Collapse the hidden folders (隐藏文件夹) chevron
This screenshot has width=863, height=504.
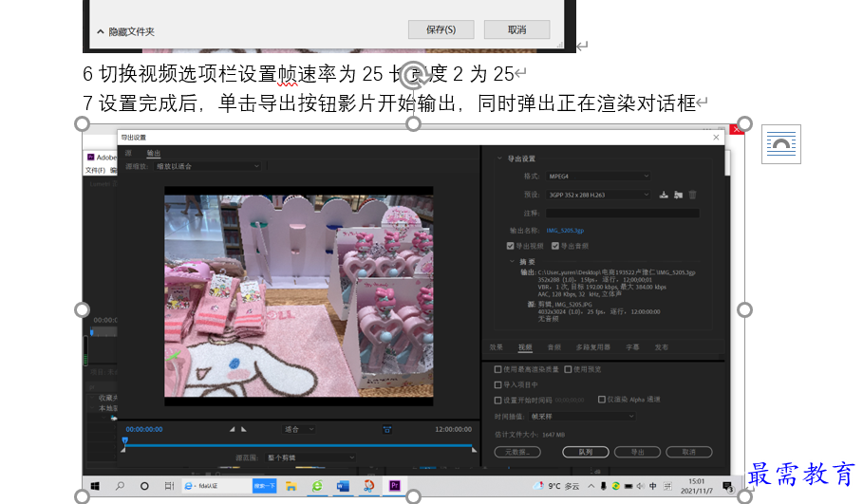click(101, 31)
